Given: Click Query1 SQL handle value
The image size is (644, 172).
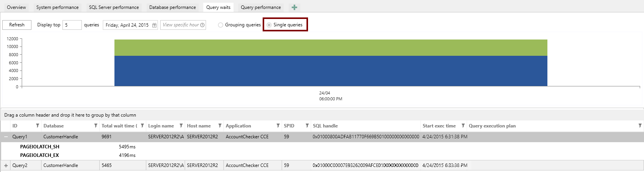Looking at the screenshot, I should pos(366,137).
